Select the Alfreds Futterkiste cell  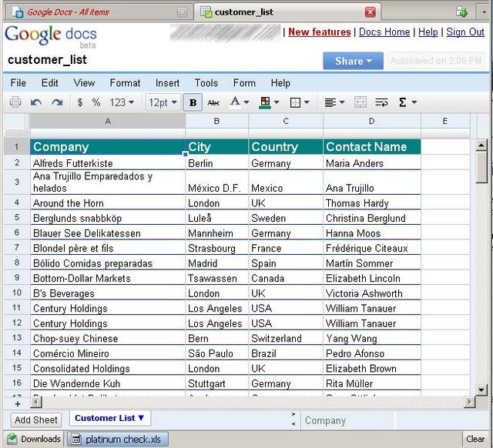108,163
